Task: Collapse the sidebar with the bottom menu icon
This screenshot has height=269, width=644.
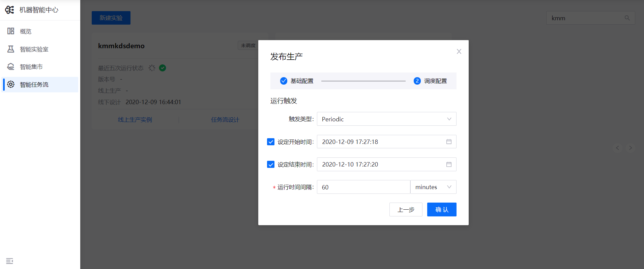Action: pos(9,261)
